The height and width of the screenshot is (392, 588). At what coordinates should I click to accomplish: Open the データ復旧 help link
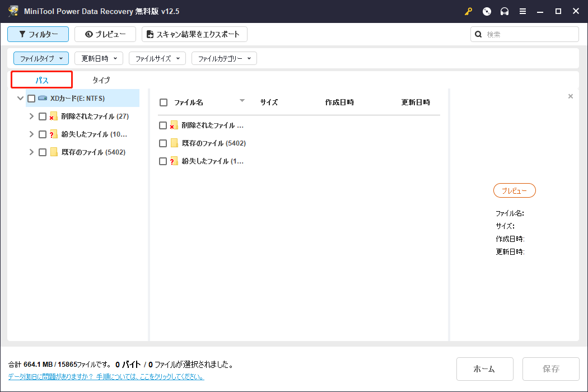106,377
